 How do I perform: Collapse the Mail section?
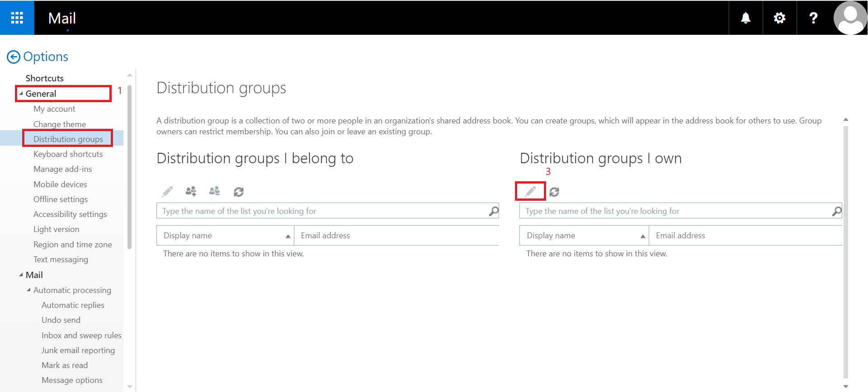coord(21,275)
